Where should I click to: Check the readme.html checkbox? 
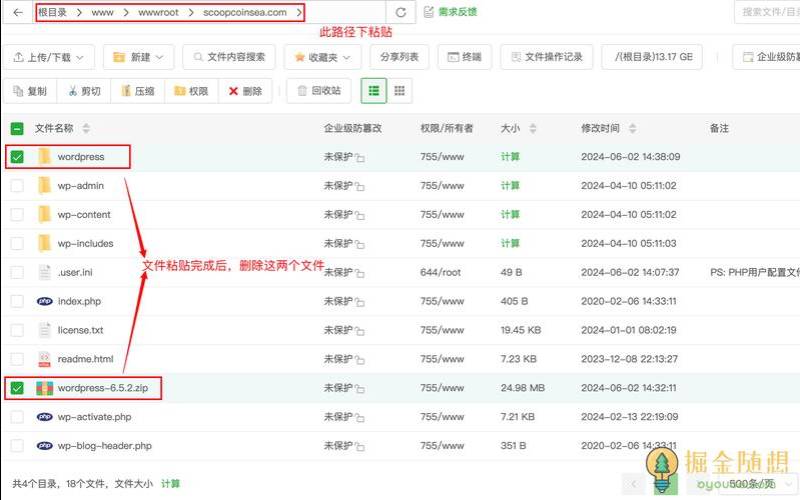click(x=17, y=359)
